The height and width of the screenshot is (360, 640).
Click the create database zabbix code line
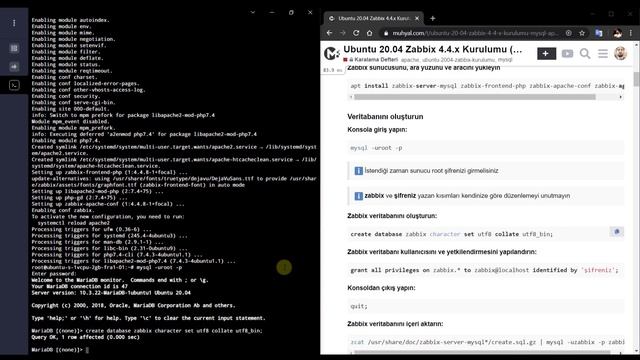point(451,234)
